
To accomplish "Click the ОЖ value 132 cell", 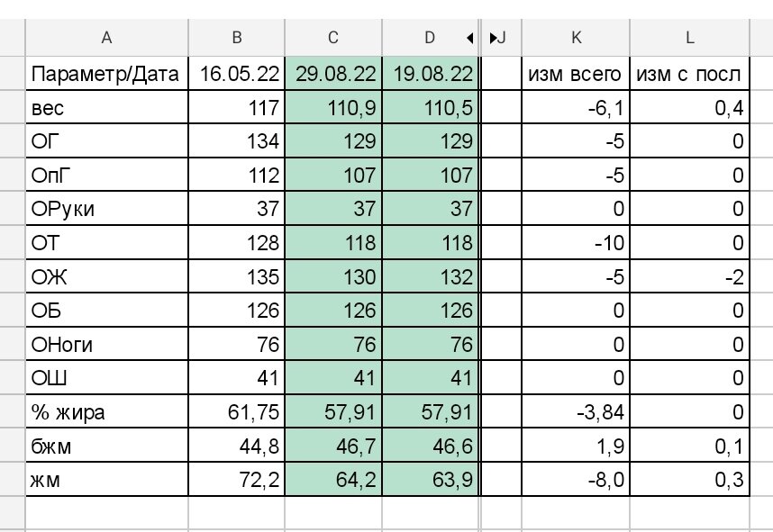I will [x=431, y=276].
